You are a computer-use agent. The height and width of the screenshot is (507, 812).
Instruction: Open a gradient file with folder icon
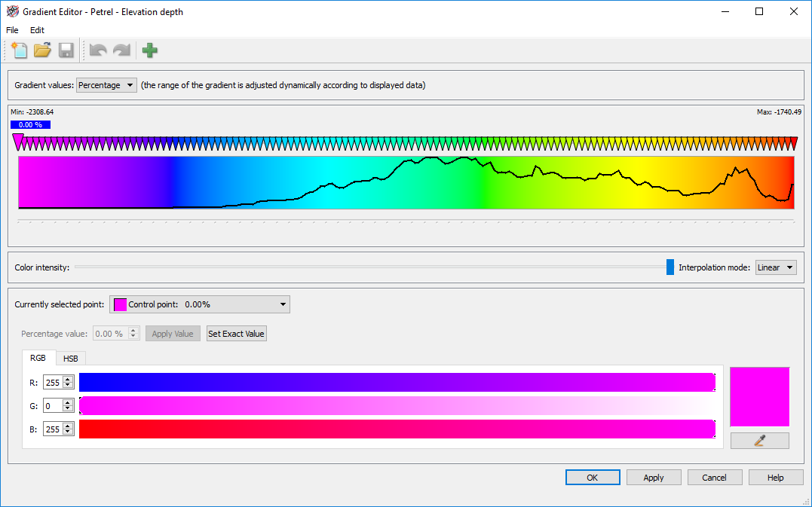42,50
